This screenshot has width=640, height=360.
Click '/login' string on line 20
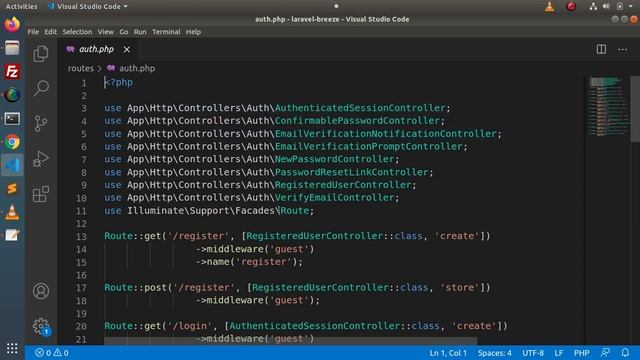(190, 326)
